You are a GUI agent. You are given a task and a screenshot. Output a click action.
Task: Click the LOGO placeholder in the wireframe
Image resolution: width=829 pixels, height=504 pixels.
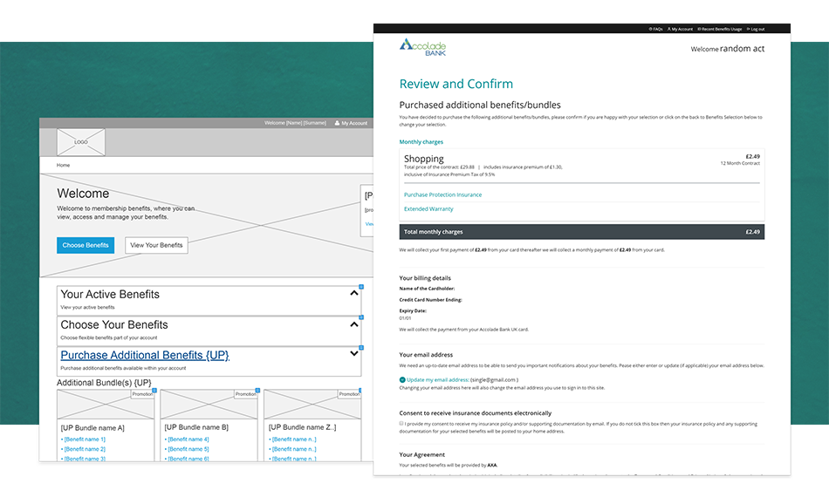coord(81,141)
